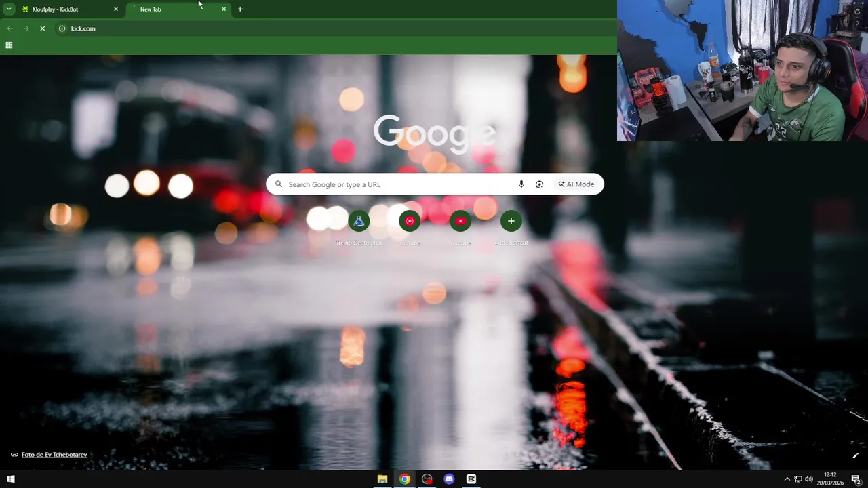
Task: Open the volume control in the tray
Action: tap(809, 479)
